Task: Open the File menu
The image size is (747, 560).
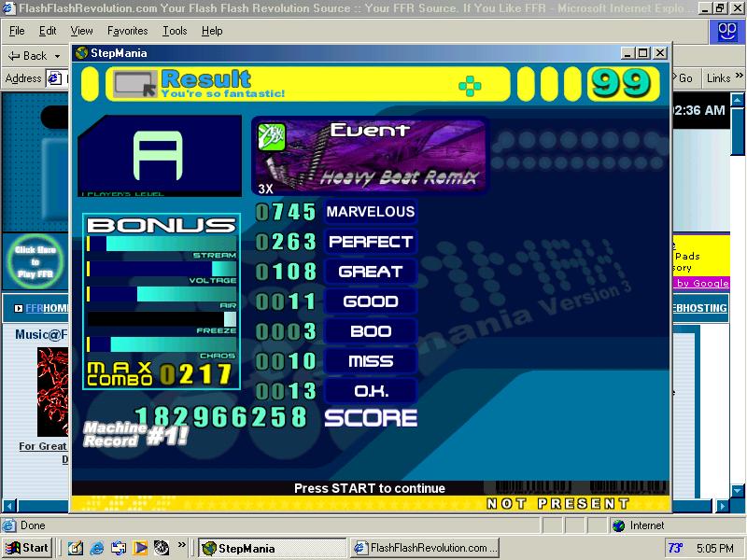Action: point(17,31)
